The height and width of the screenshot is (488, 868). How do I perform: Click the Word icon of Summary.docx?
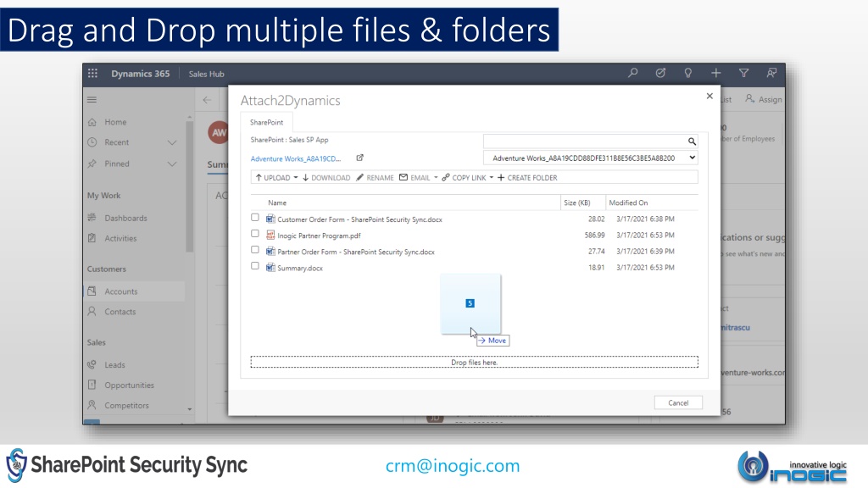pos(270,267)
